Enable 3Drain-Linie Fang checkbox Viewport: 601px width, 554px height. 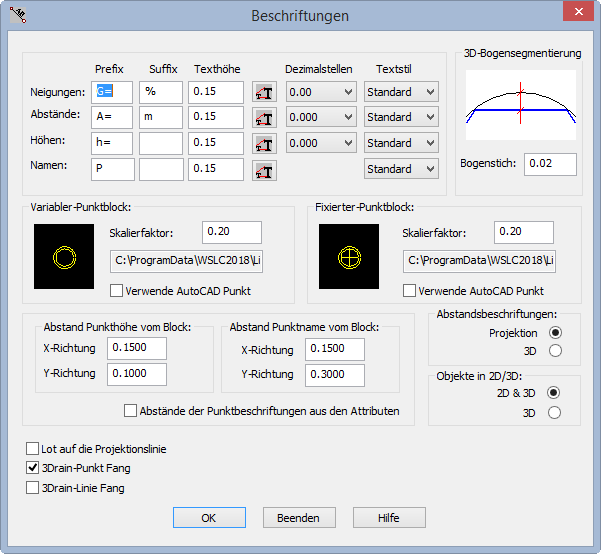tap(33, 488)
